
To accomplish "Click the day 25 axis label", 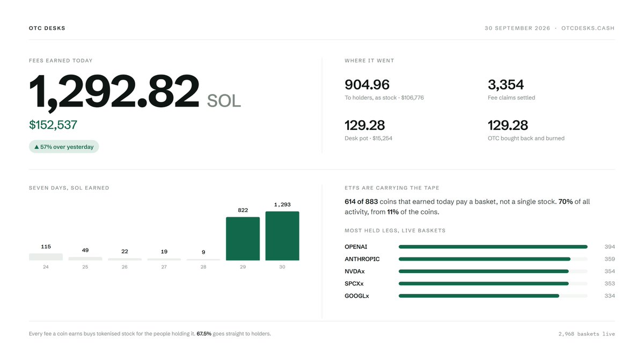I will click(x=85, y=267).
